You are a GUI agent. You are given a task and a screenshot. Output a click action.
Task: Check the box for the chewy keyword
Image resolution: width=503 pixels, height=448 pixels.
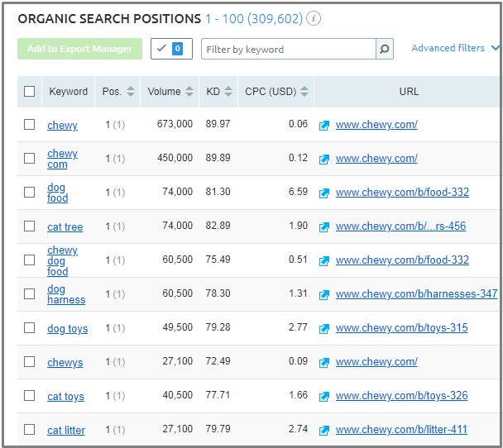29,124
